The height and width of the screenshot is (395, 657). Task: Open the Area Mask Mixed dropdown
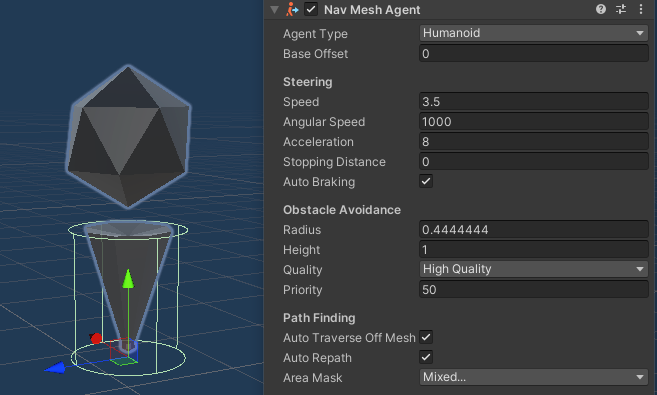[533, 377]
